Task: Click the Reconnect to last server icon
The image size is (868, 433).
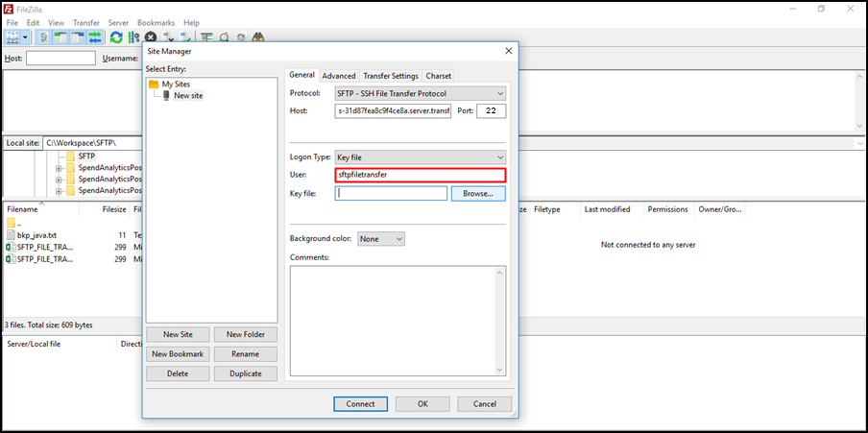Action: click(186, 37)
